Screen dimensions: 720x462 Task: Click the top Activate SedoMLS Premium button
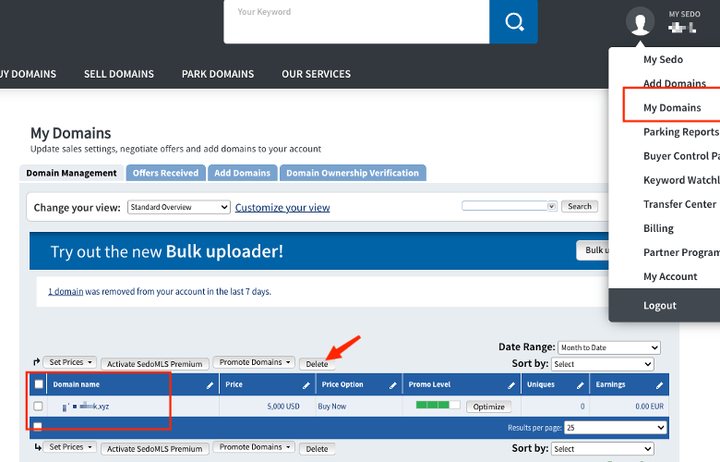coord(155,364)
